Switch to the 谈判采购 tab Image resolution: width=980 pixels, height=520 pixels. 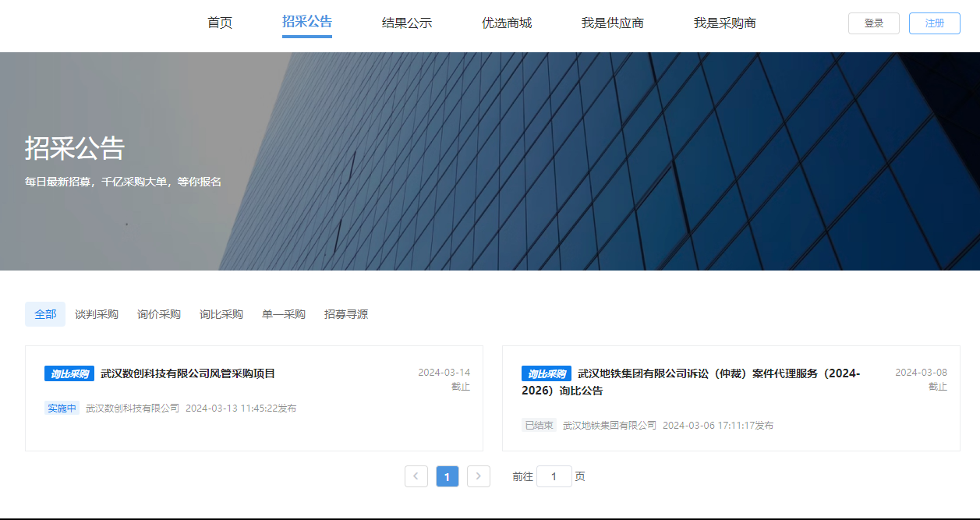97,314
